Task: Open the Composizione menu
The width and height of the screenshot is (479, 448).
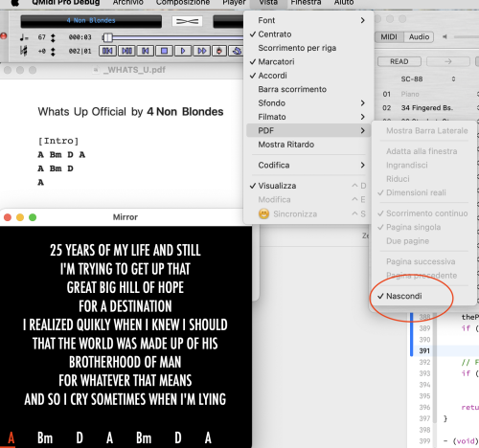Action: pyautogui.click(x=183, y=3)
